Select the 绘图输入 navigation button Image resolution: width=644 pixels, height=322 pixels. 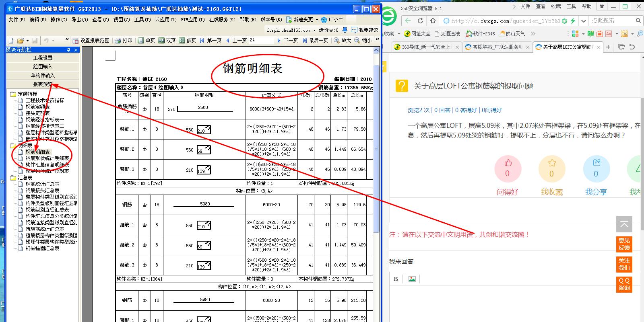tap(43, 66)
